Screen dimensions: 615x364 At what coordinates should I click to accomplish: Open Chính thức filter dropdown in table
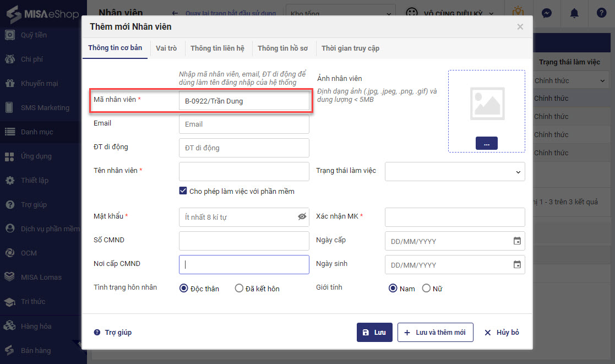[x=570, y=81]
